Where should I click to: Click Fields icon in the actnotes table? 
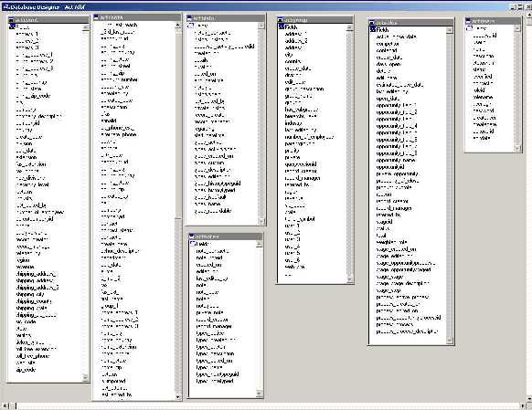click(x=192, y=244)
